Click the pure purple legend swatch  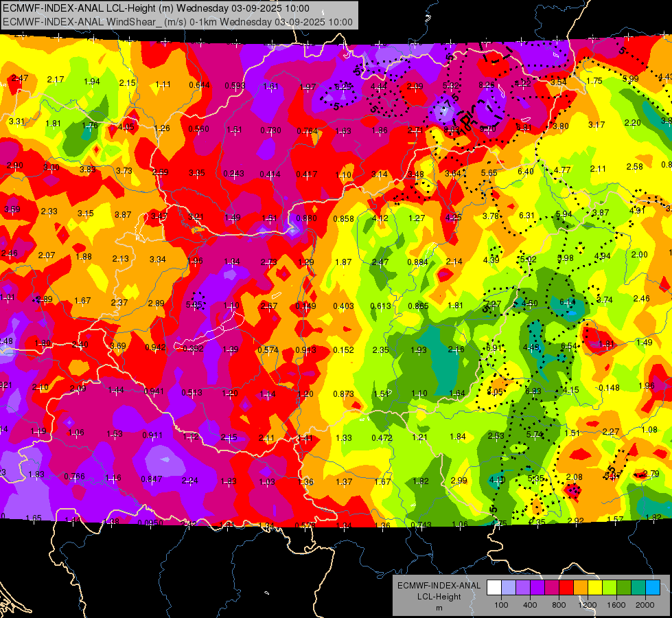[x=537, y=588]
